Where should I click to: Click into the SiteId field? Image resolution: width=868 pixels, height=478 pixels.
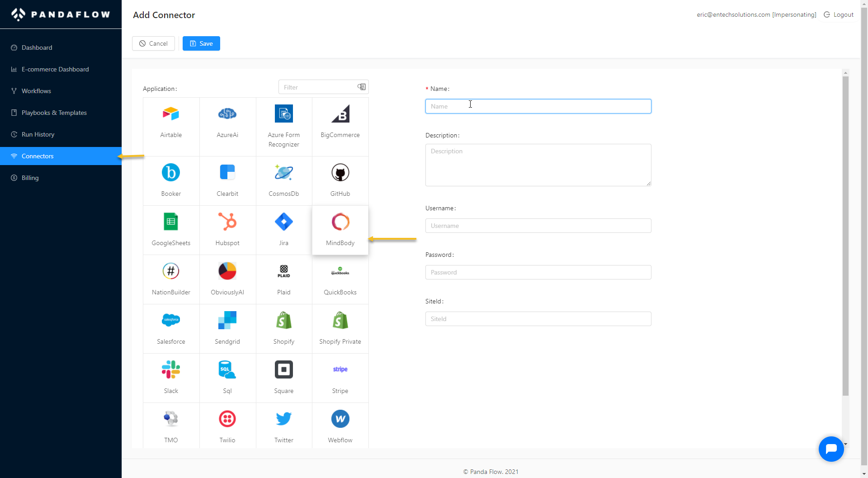538,319
